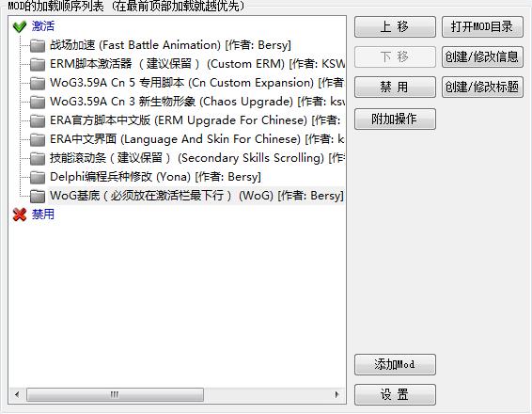Open mod folder with 打开MOD目录

[482, 27]
